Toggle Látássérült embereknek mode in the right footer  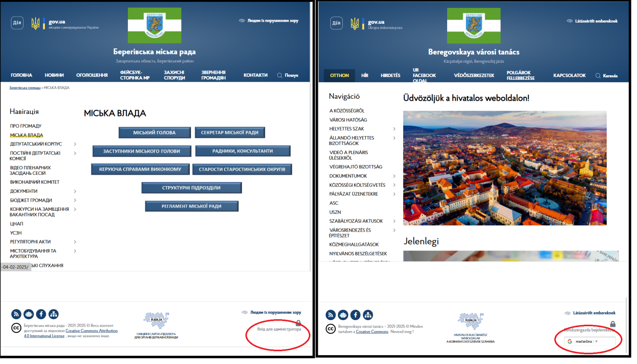tap(590, 313)
